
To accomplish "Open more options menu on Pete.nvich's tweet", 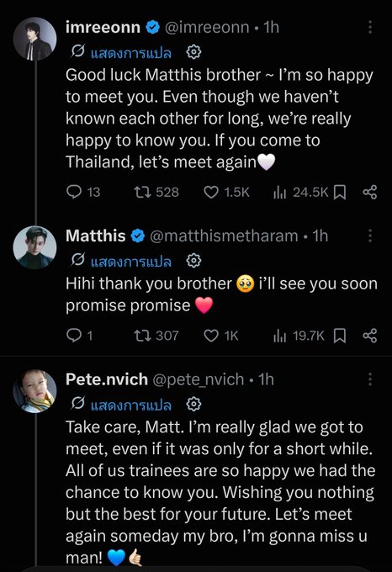I will (x=370, y=379).
